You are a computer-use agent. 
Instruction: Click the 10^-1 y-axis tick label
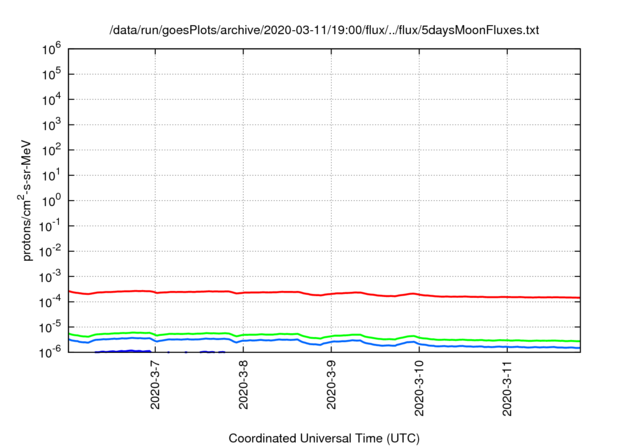50,226
